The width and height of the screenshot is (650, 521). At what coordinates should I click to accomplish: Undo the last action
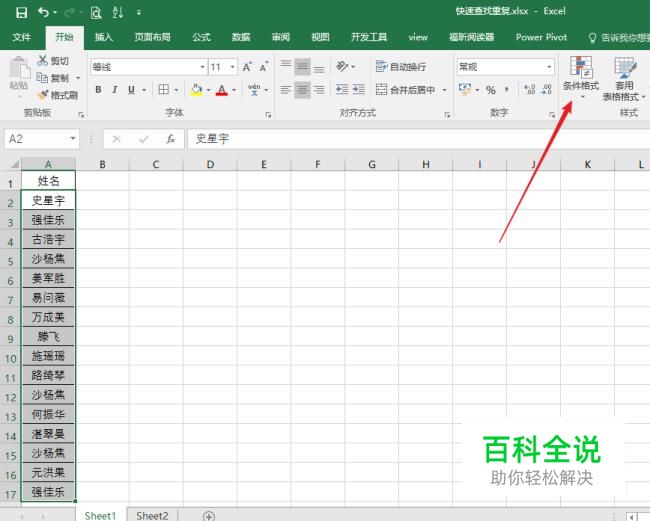click(44, 12)
